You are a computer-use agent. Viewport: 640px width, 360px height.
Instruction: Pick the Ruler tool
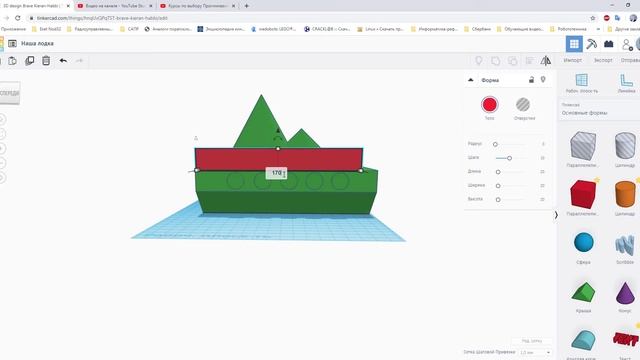point(626,83)
